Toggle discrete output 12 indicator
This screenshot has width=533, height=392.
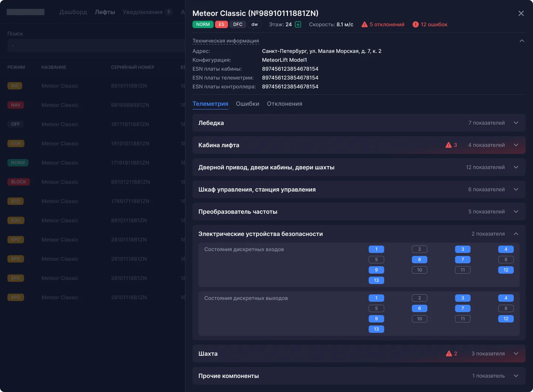[506, 319]
